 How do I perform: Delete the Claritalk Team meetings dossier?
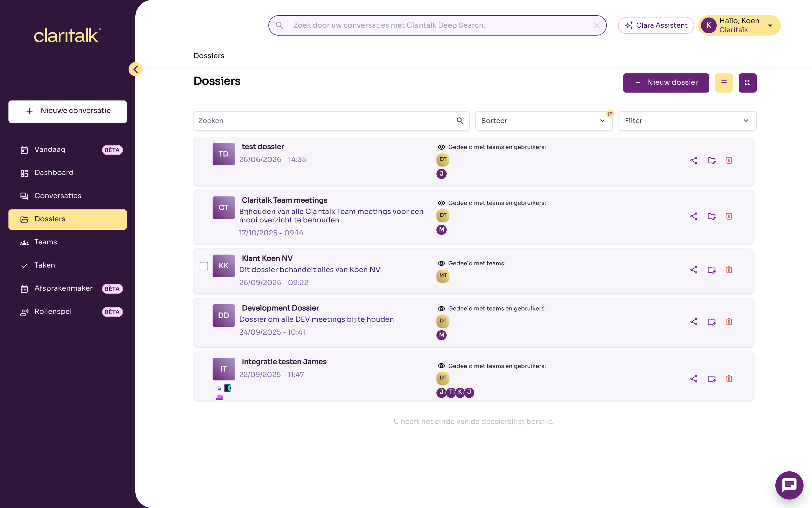pyautogui.click(x=729, y=216)
